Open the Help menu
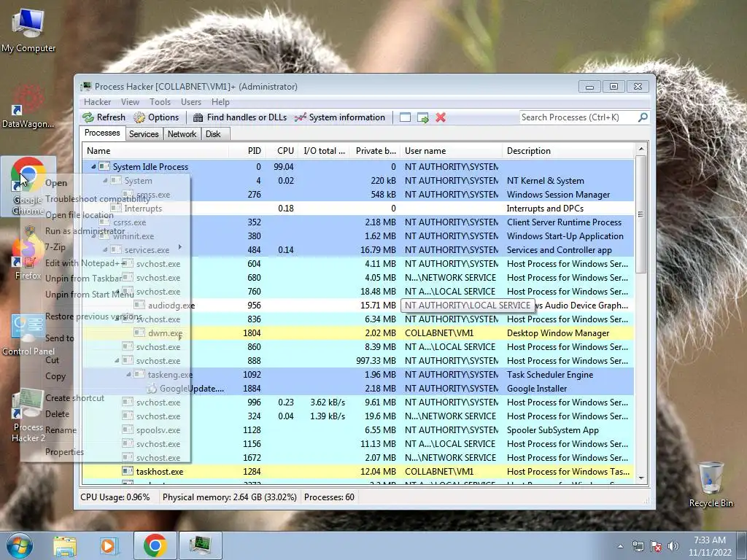 [x=220, y=102]
